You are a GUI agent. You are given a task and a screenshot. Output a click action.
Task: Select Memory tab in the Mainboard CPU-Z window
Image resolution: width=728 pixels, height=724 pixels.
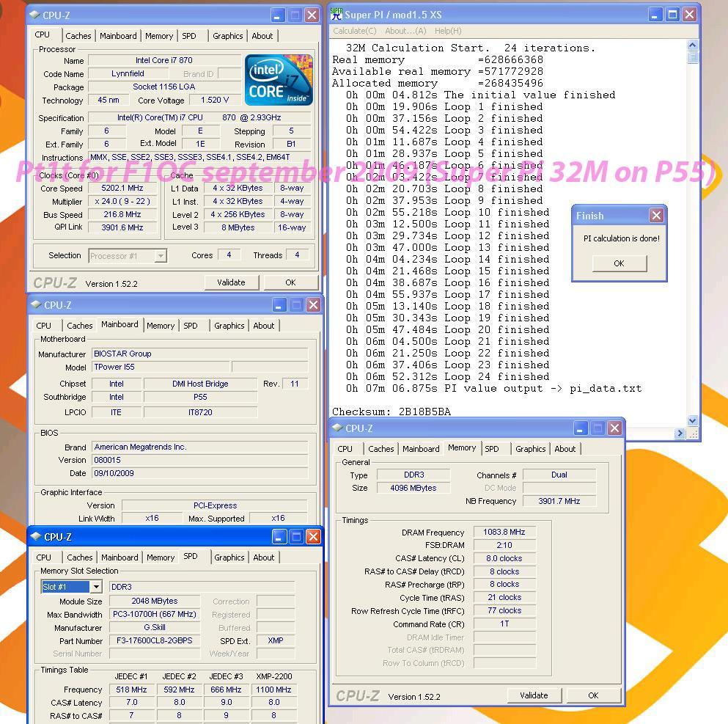click(160, 326)
